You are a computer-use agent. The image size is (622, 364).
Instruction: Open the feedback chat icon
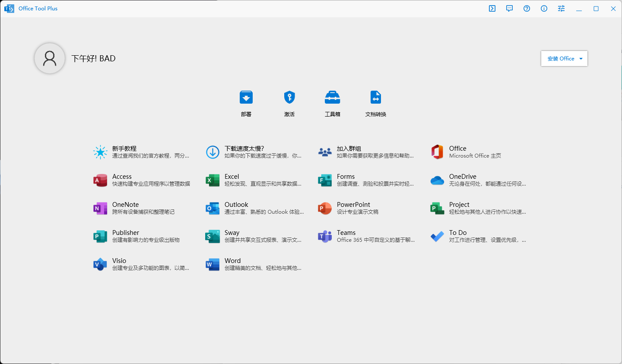[x=510, y=9]
